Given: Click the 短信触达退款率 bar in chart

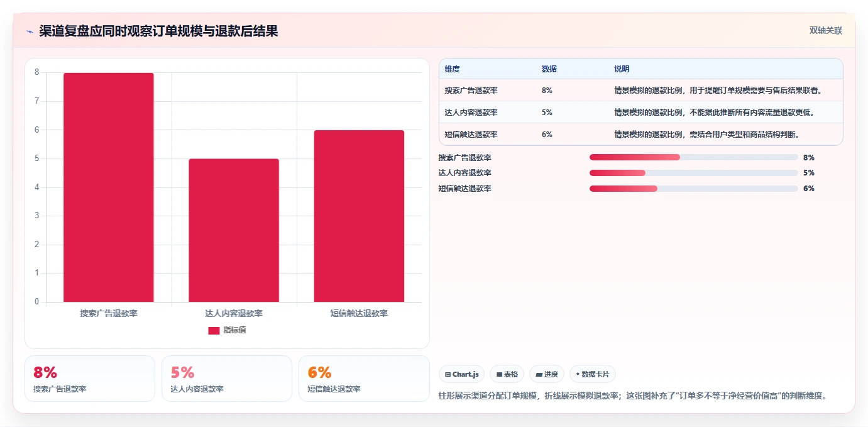Looking at the screenshot, I should 359,216.
